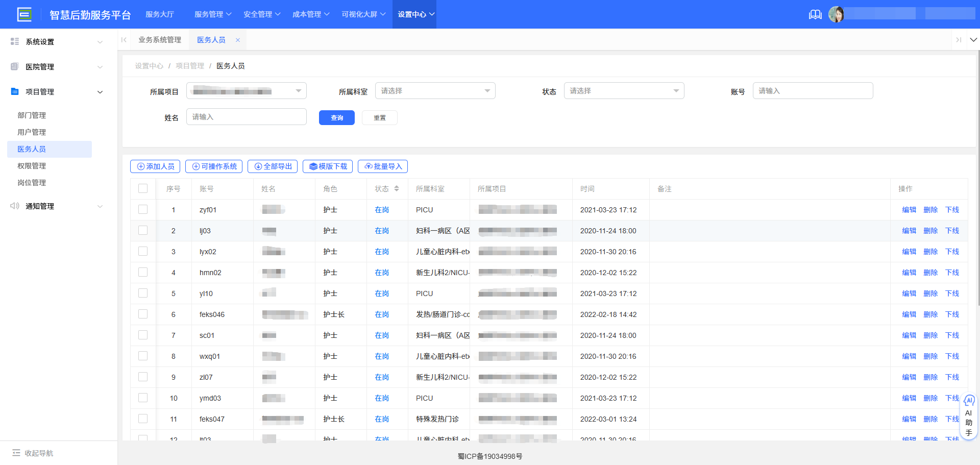Screen dimensions: 980x465
Task: Switch to the 业务系统管理 tab
Action: tap(160, 40)
